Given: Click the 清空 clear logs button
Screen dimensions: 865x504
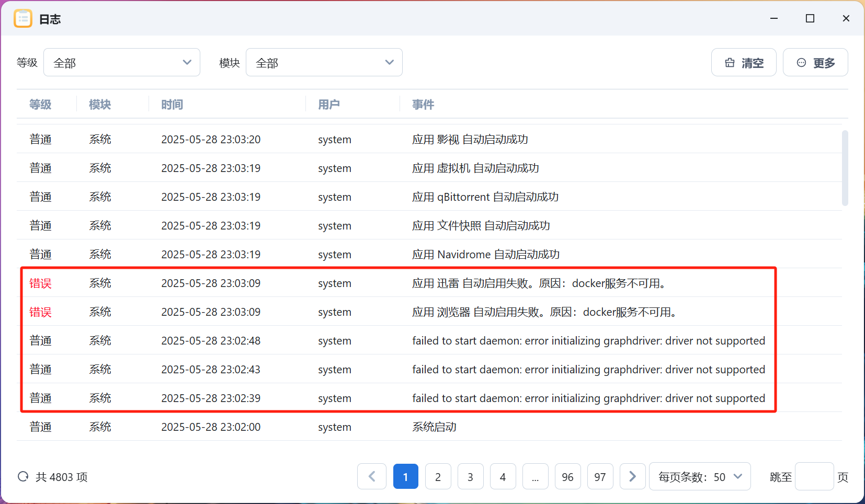Looking at the screenshot, I should point(743,63).
